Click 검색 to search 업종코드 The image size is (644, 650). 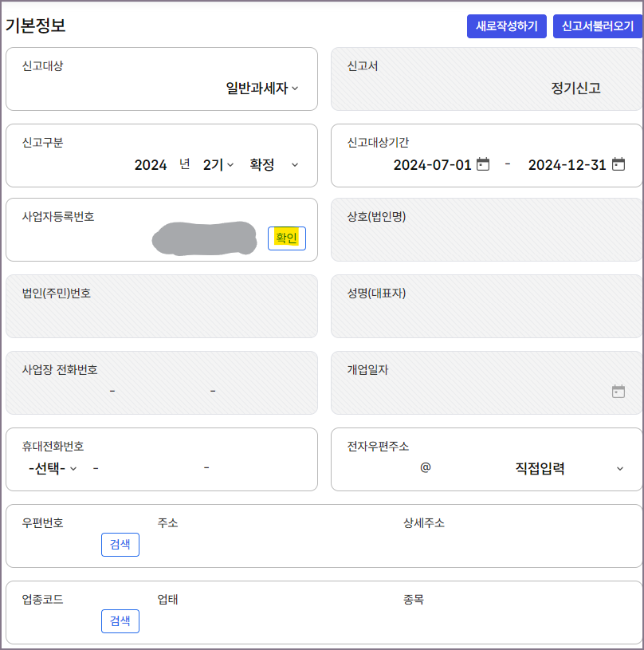(120, 621)
